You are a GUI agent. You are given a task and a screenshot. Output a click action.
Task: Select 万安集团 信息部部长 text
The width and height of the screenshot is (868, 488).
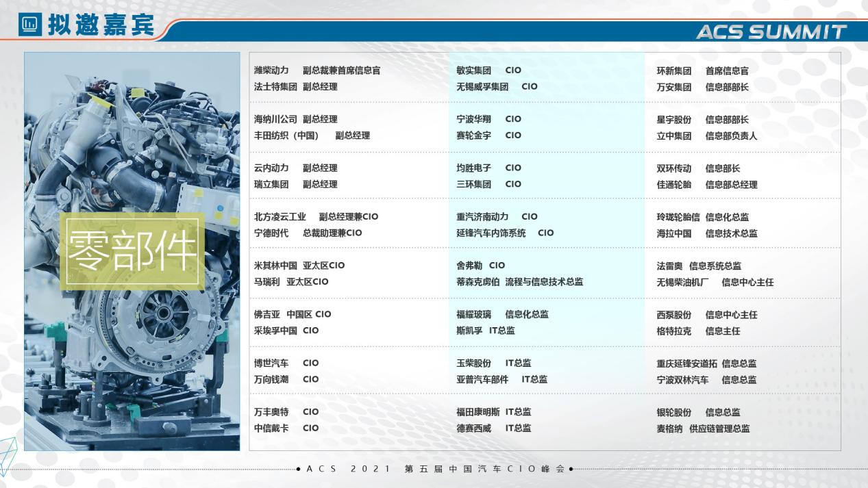click(703, 88)
